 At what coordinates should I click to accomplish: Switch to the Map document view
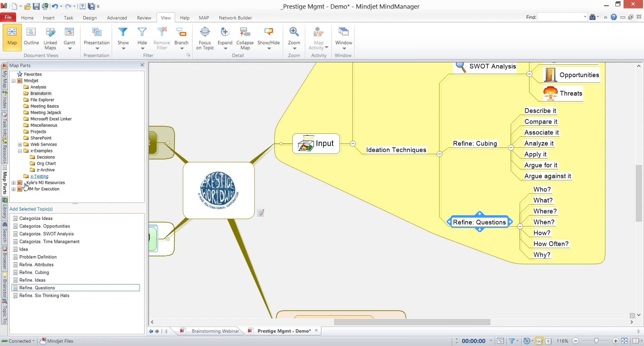[x=12, y=38]
